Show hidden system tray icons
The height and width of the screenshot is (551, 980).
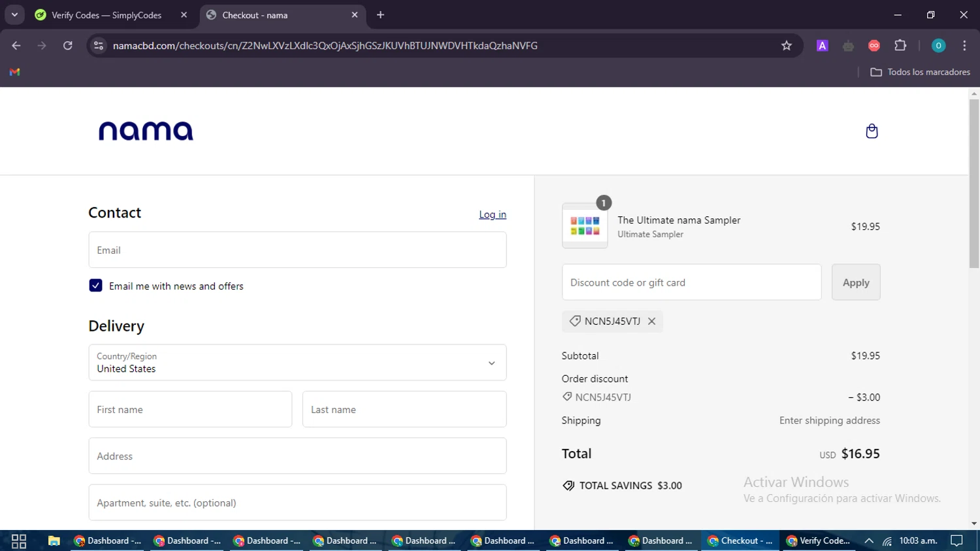(x=868, y=541)
